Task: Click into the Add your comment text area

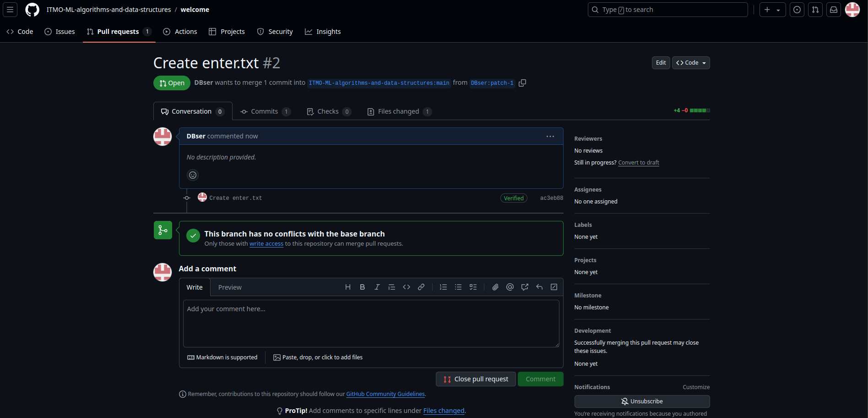Action: click(371, 324)
